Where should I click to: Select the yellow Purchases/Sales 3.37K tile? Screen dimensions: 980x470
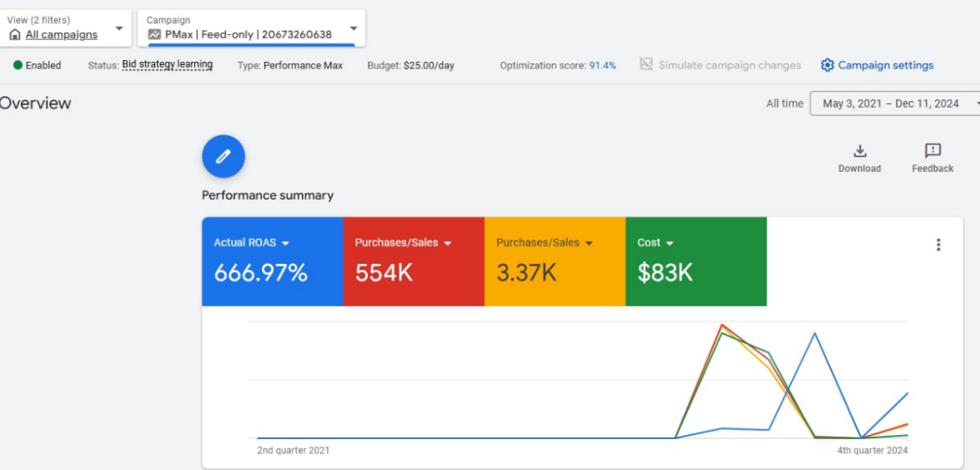point(555,261)
